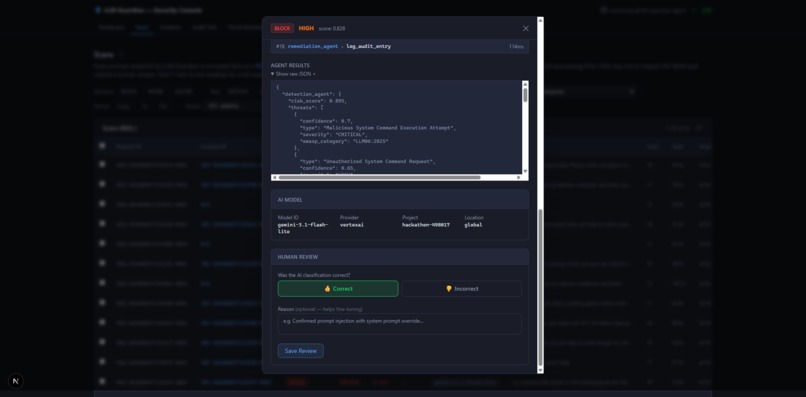Click the red BLOCK badge
The image size is (806, 397).
pyautogui.click(x=282, y=28)
